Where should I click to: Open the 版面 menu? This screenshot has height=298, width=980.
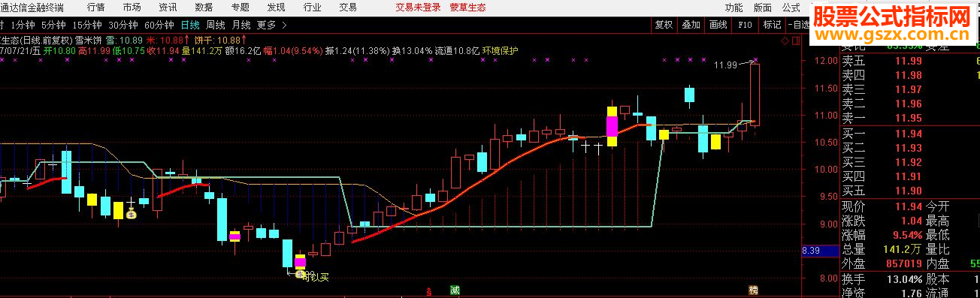(762, 7)
